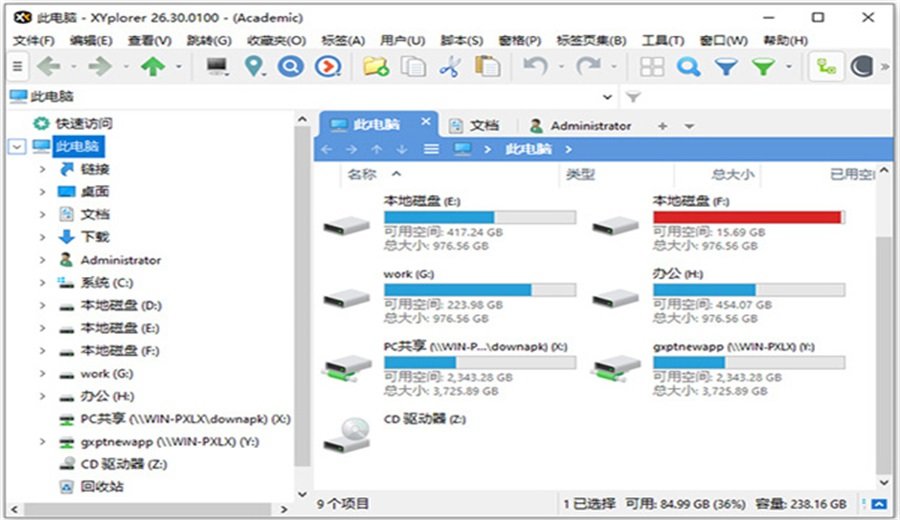Click the breadcrumb bar up arrow
This screenshot has width=900, height=520.
tap(377, 149)
